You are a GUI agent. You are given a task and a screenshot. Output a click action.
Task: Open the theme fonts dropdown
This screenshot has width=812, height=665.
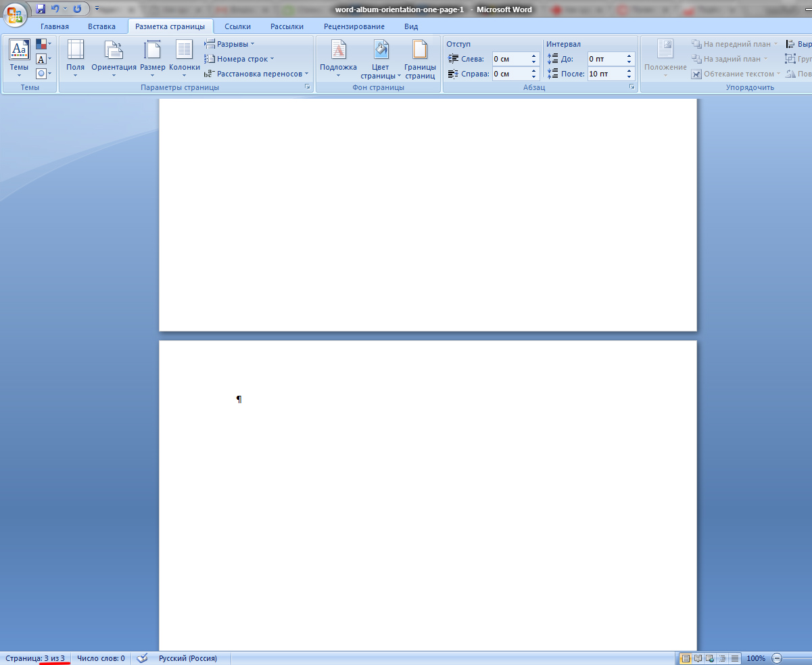coord(44,59)
